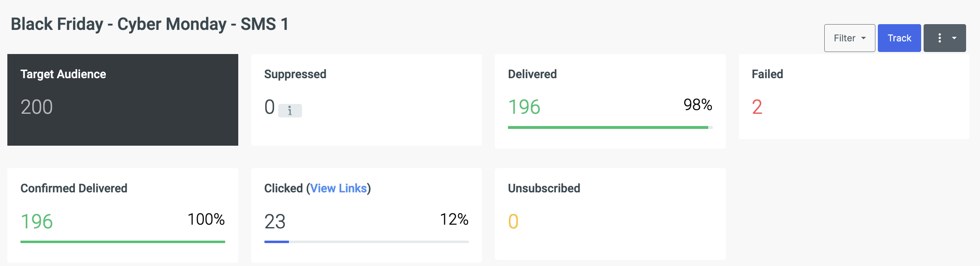Click the Confirmed Delivered progress bar
The image size is (980, 266).
(123, 242)
